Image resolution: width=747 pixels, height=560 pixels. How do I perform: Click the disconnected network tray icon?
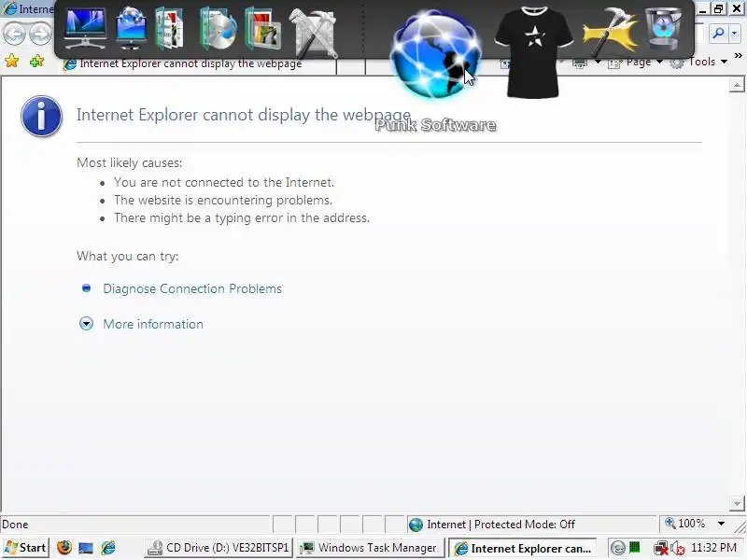pyautogui.click(x=661, y=549)
